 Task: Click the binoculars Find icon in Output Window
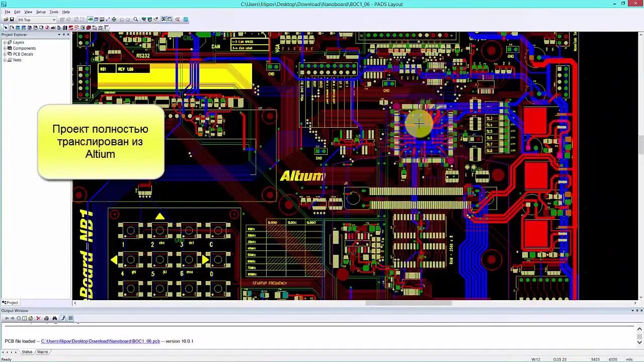55,318
